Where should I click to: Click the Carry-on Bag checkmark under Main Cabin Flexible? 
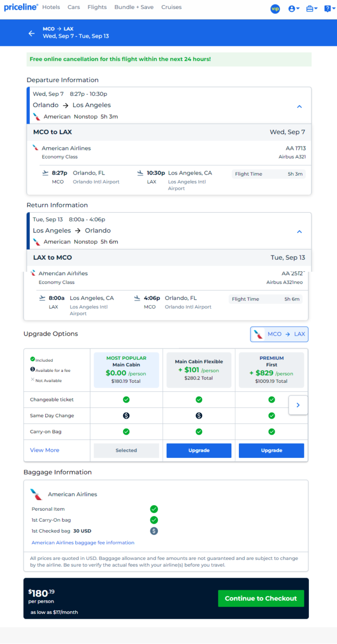click(199, 432)
